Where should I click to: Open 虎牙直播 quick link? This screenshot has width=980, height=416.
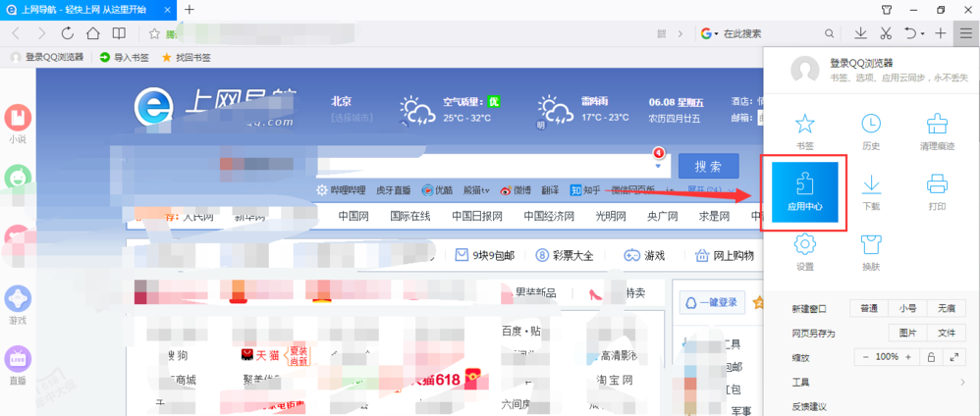(393, 190)
